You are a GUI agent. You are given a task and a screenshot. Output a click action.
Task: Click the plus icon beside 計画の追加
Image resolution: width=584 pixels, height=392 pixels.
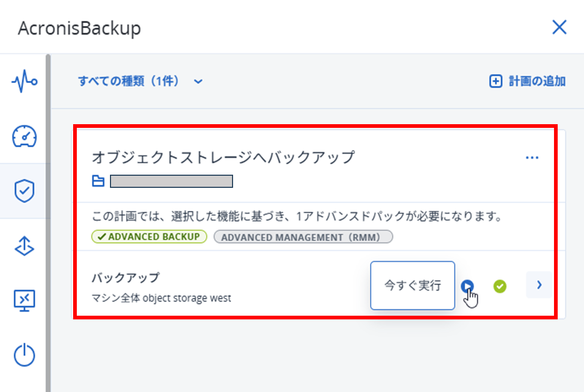496,82
